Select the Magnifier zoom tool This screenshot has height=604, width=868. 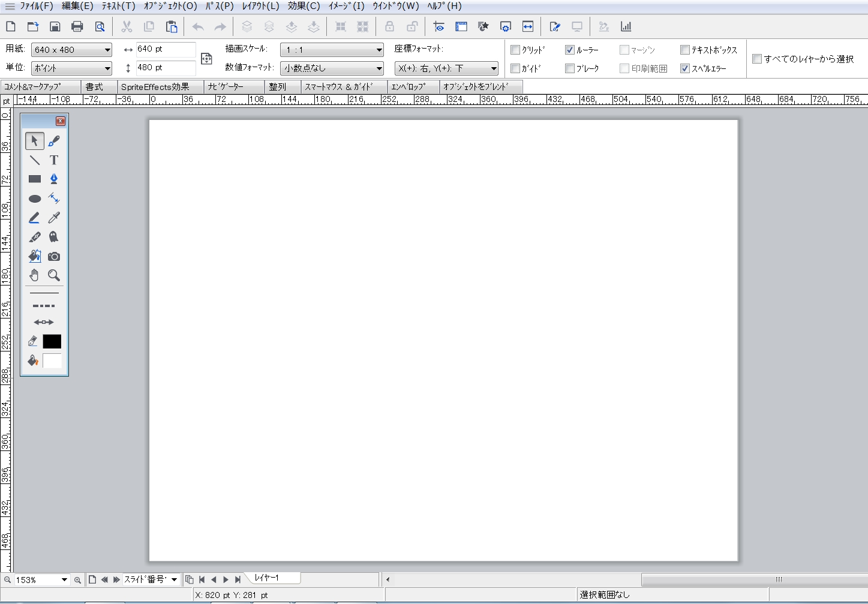click(54, 275)
